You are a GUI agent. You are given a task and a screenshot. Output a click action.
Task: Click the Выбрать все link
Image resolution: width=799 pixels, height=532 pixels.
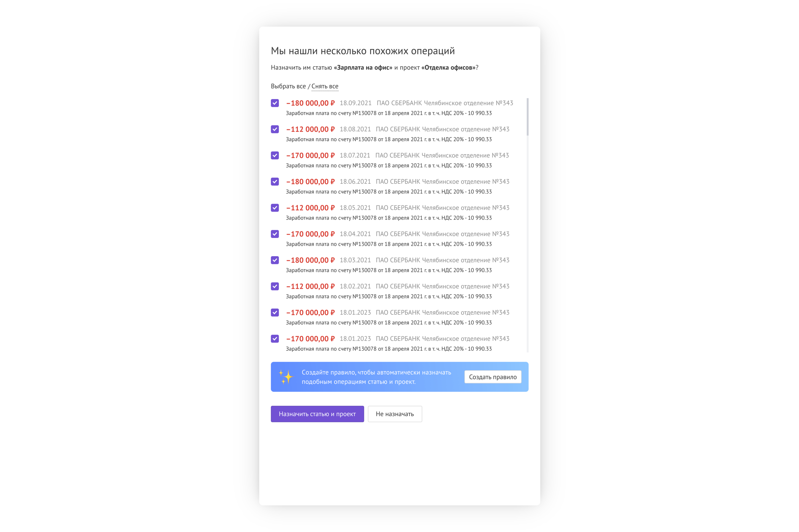[x=288, y=86]
